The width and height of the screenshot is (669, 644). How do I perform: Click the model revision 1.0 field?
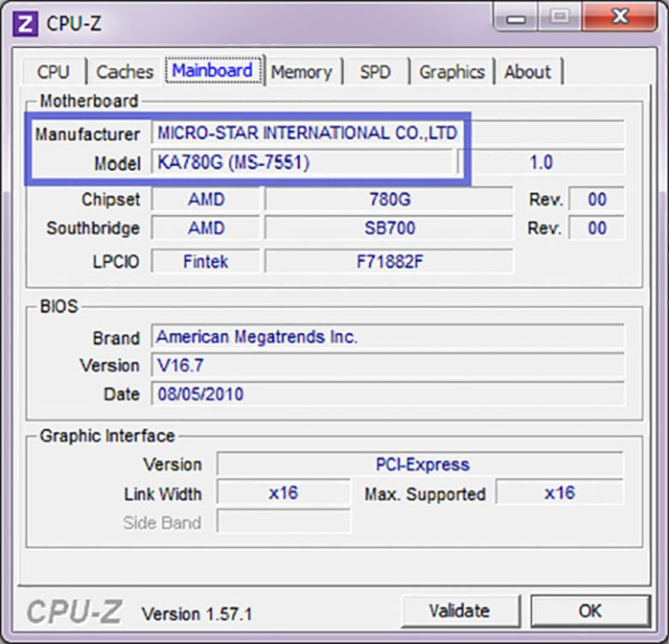[541, 162]
